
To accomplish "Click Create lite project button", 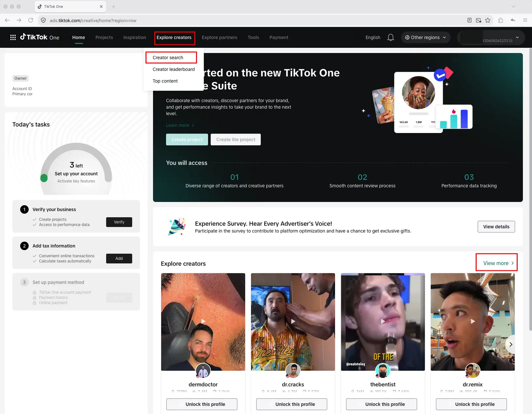I will 236,140.
